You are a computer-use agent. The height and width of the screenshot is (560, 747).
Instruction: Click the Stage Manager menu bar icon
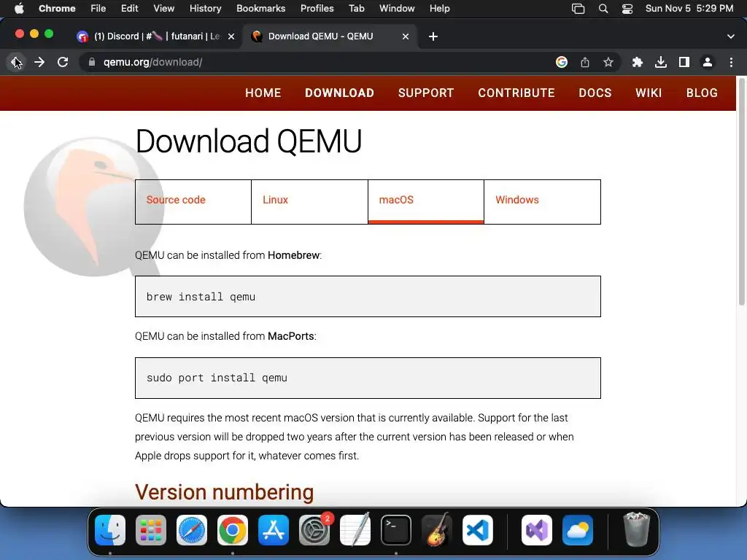[x=578, y=9]
